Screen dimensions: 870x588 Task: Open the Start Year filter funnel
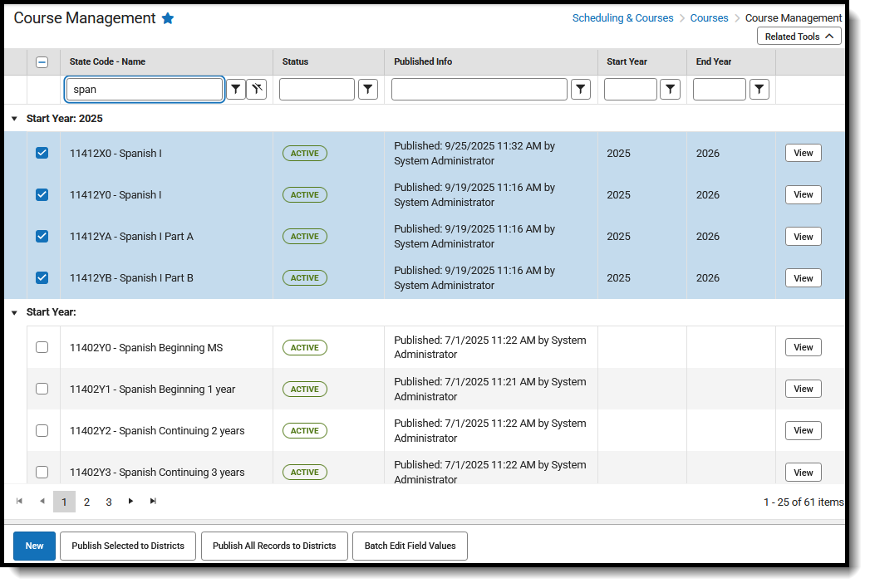click(x=671, y=89)
